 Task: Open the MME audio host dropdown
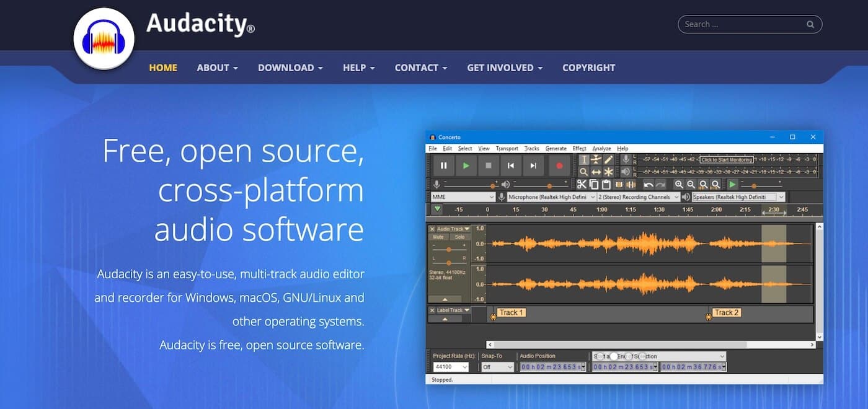(462, 196)
